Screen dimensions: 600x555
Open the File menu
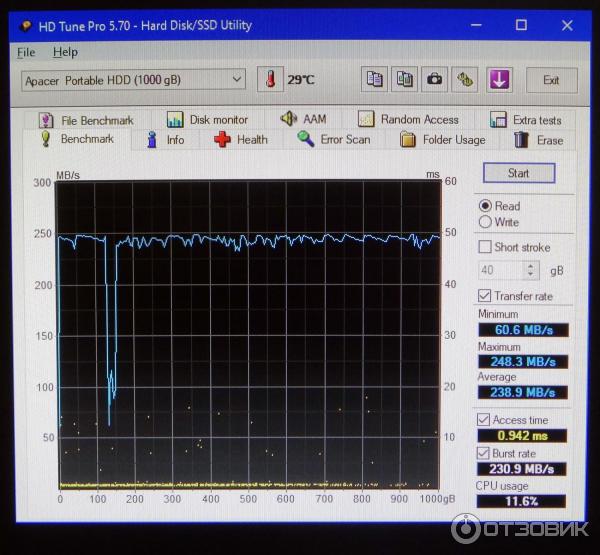coord(26,52)
